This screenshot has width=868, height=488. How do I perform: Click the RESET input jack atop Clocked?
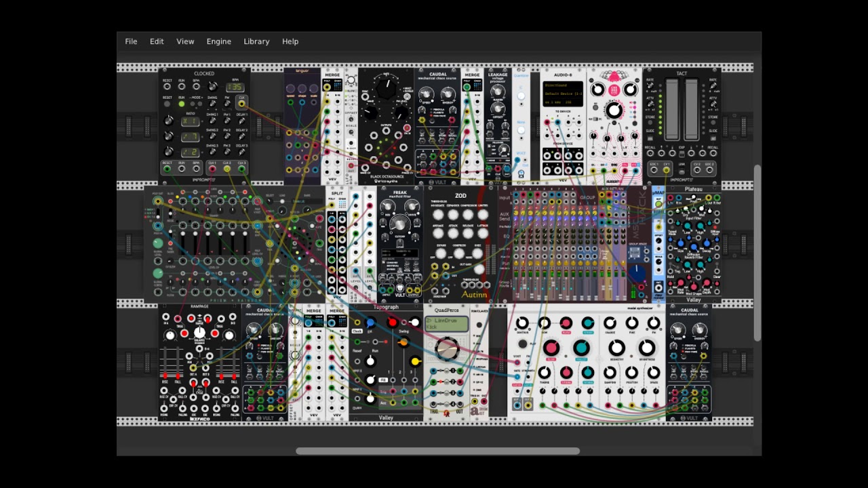tap(167, 87)
